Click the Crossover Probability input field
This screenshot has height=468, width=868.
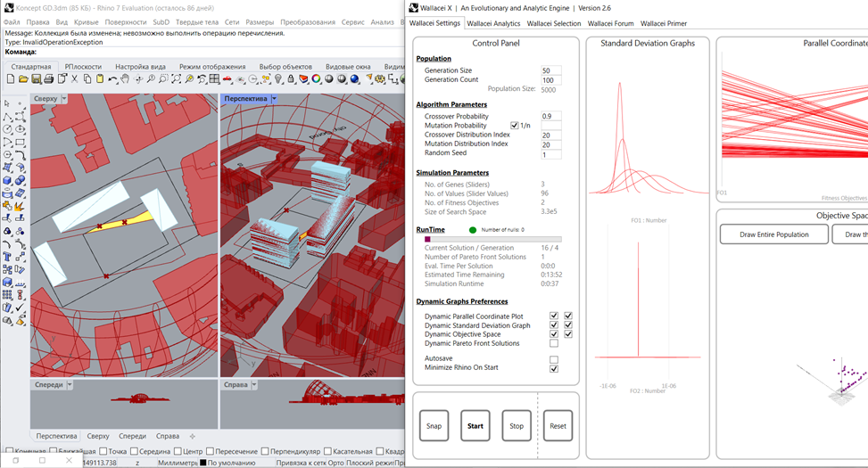coord(550,116)
